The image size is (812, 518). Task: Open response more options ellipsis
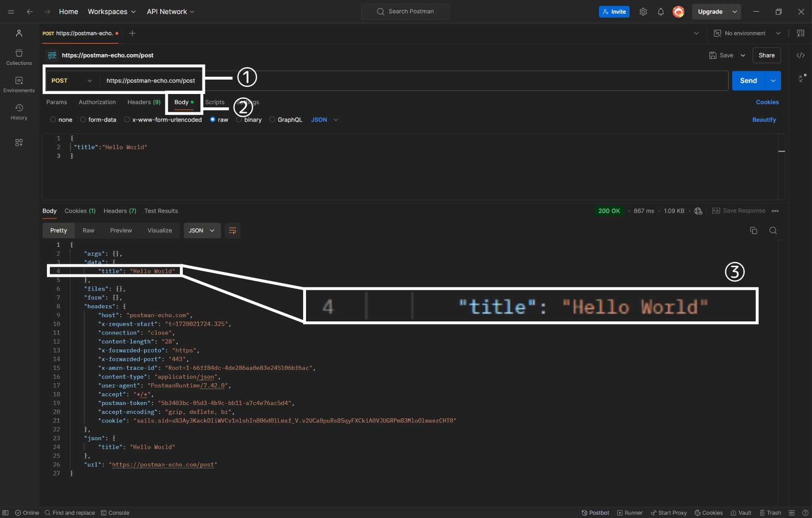click(775, 211)
